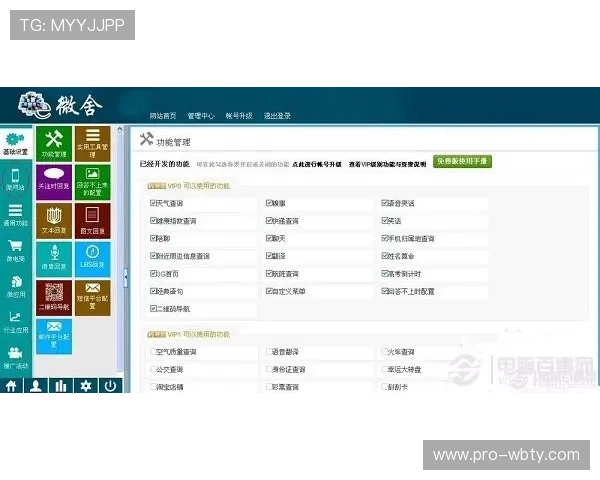Collapse the sidebar with the splitter arrow
Screen dimensions: 600x480
coord(126,278)
